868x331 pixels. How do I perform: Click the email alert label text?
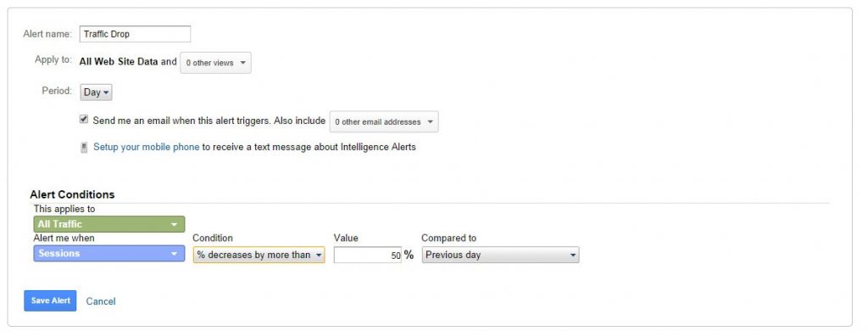[209, 121]
